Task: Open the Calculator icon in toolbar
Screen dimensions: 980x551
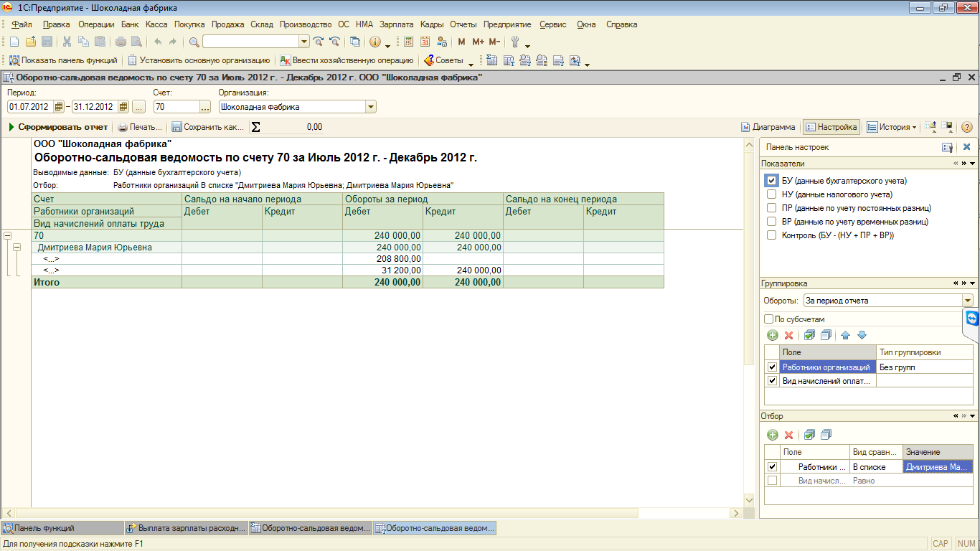Action: [x=409, y=42]
